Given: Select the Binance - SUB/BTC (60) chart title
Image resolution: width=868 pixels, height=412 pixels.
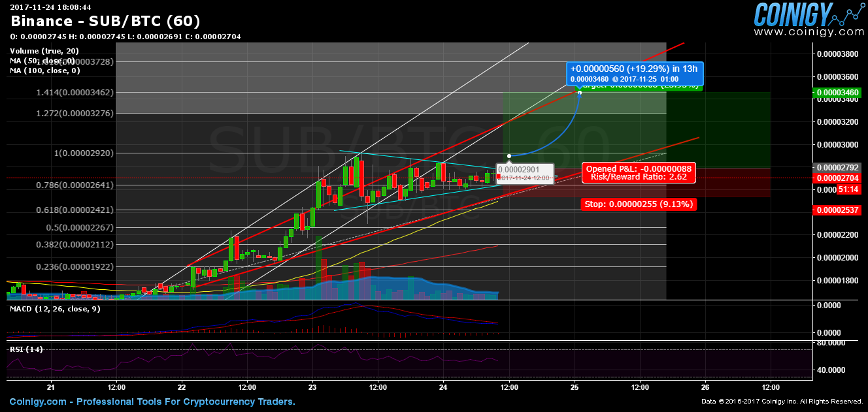Looking at the screenshot, I should point(105,22).
